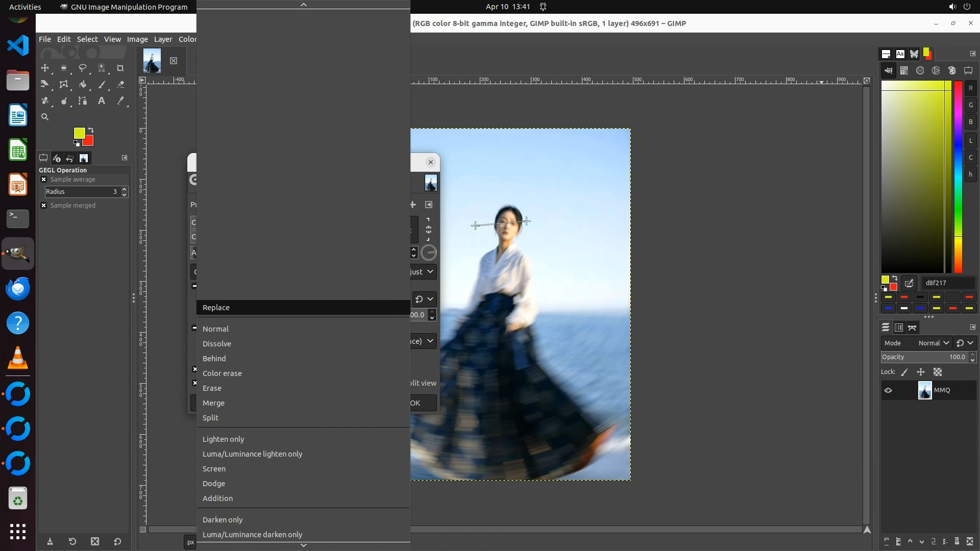This screenshot has height=551, width=980.
Task: Swap foreground and background colors in toolbox
Action: tap(91, 130)
